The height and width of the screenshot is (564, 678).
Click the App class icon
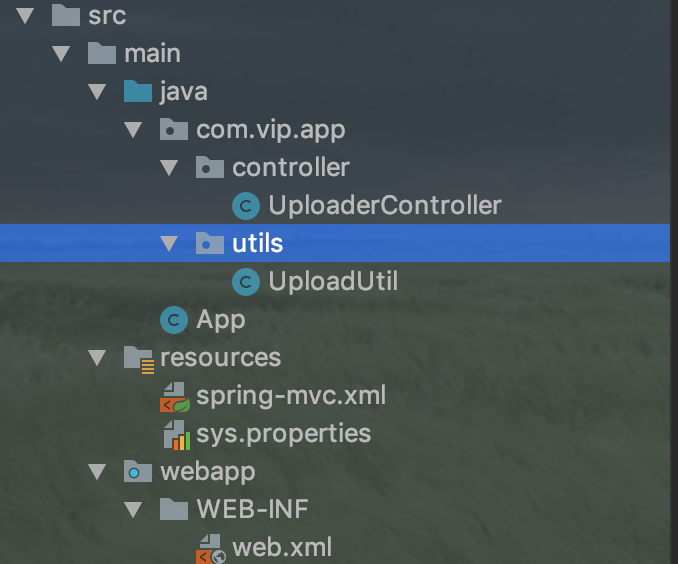173,320
